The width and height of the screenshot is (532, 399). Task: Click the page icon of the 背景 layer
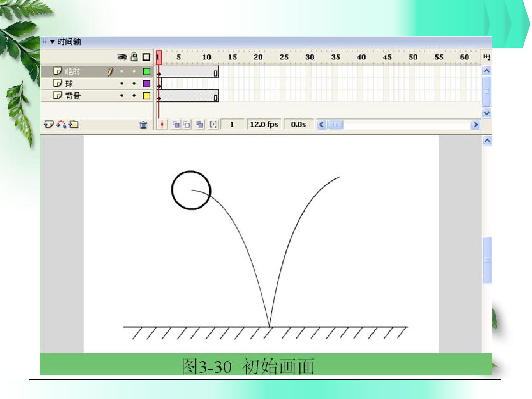click(x=57, y=95)
